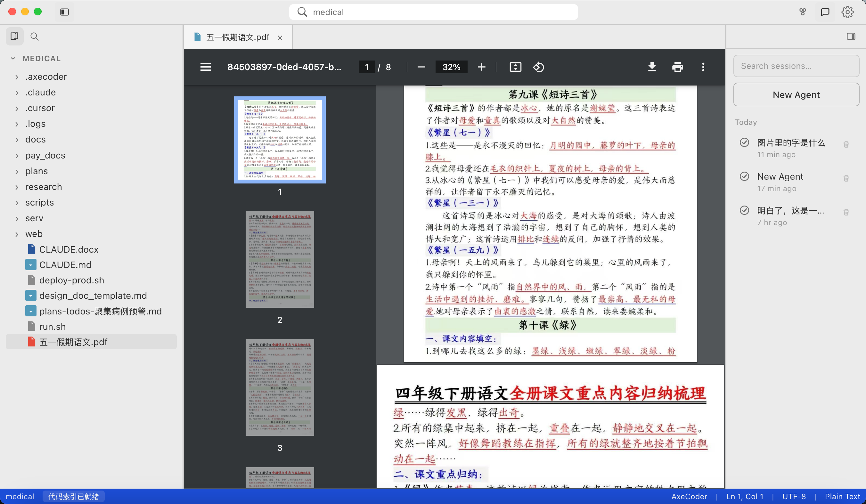The image size is (866, 504).
Task: Click the 32% zoom level field
Action: (451, 67)
